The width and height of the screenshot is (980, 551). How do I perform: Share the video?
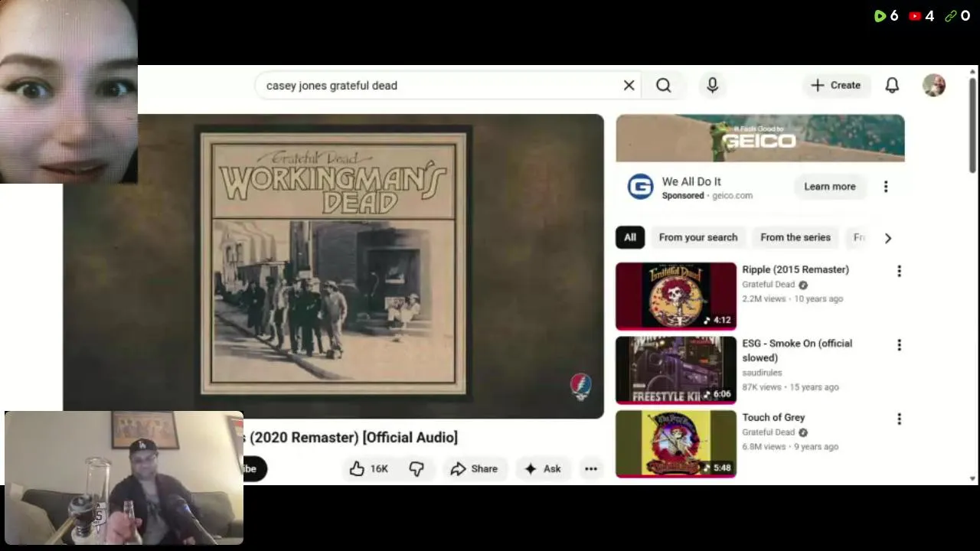[x=474, y=469]
